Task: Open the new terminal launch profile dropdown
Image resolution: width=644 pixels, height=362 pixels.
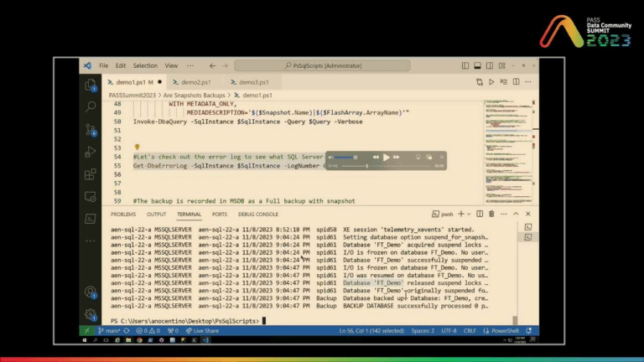Action: (x=470, y=214)
